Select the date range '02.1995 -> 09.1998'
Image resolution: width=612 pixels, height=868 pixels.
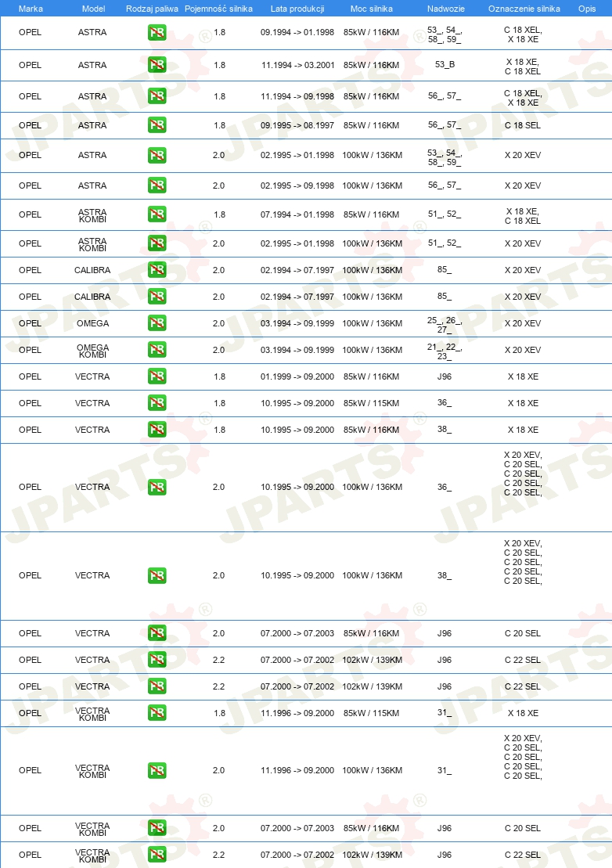297,185
